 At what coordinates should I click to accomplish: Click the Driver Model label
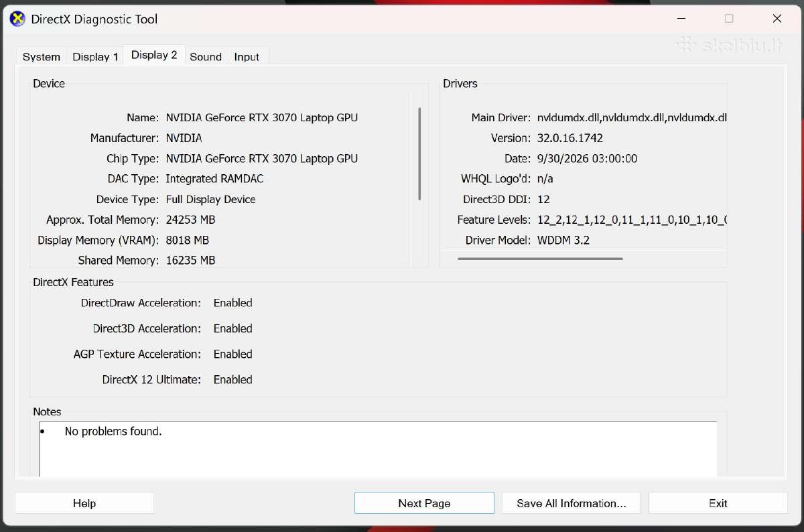coord(498,240)
